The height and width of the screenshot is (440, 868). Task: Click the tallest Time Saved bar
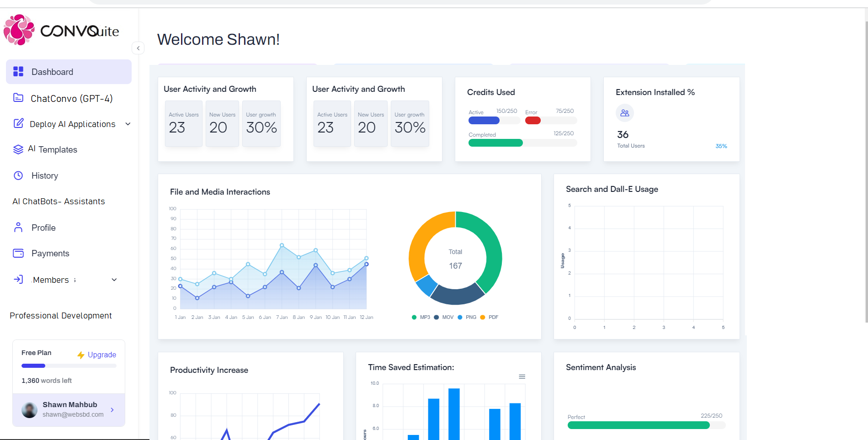pyautogui.click(x=454, y=414)
